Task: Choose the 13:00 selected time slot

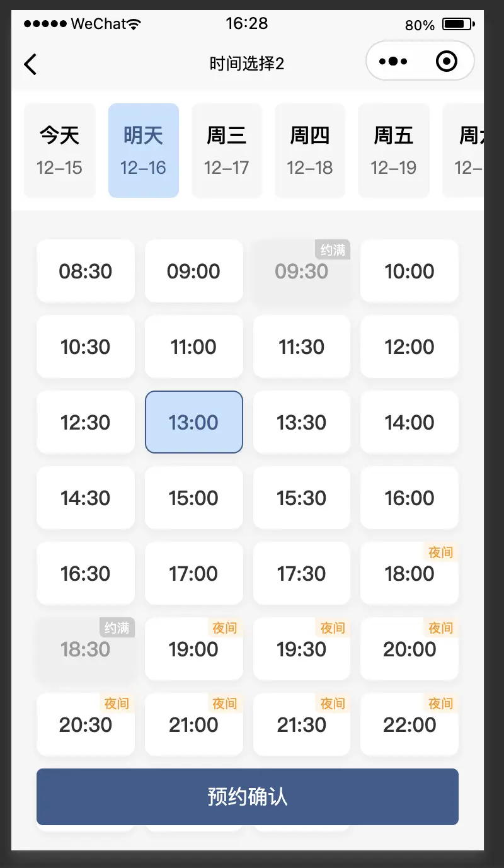Action: pos(194,422)
